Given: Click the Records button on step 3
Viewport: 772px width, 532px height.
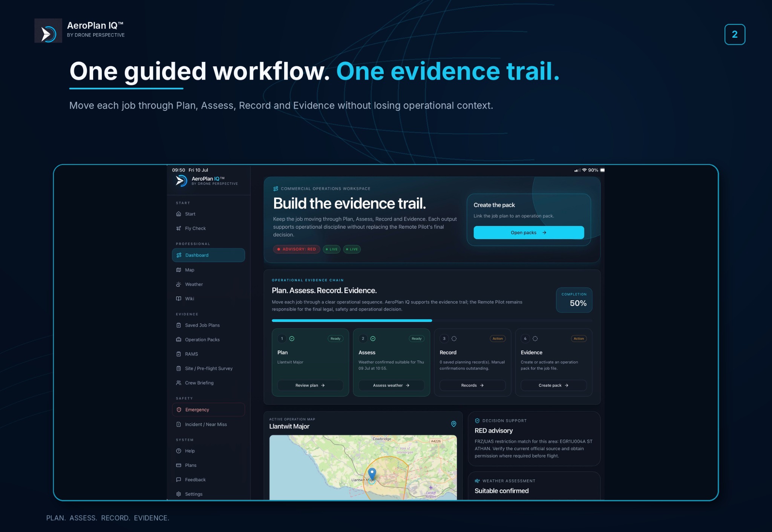Looking at the screenshot, I should click(472, 385).
